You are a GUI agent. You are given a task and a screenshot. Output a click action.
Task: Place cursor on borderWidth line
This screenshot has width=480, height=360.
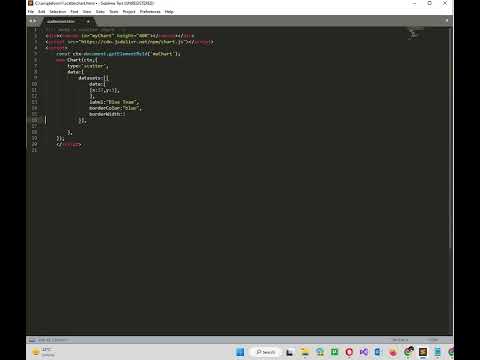tap(107, 114)
